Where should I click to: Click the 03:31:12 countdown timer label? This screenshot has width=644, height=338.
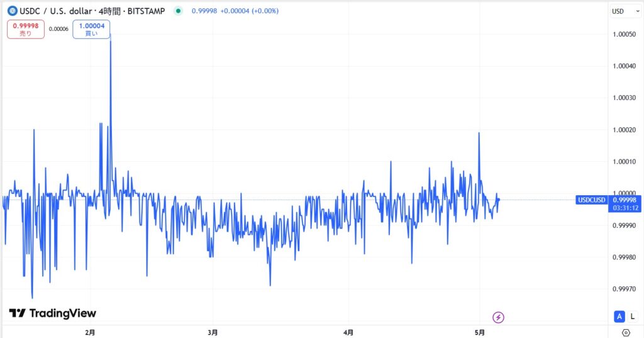click(x=625, y=208)
